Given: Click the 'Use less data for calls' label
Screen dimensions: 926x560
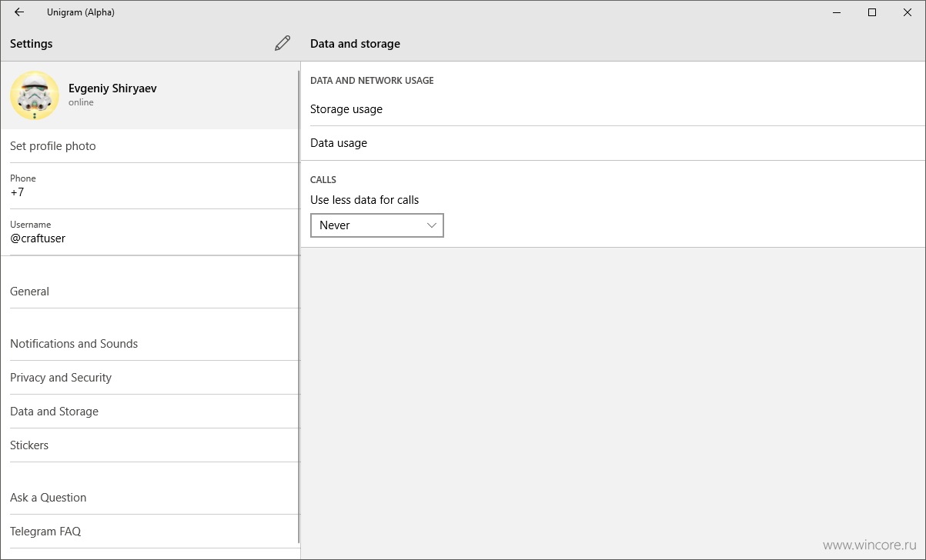Looking at the screenshot, I should (x=364, y=200).
